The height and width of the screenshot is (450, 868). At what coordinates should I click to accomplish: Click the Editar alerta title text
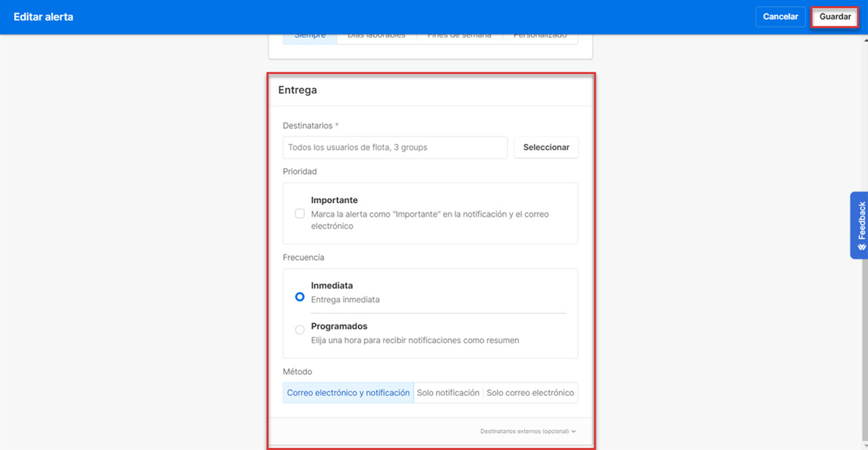[43, 16]
